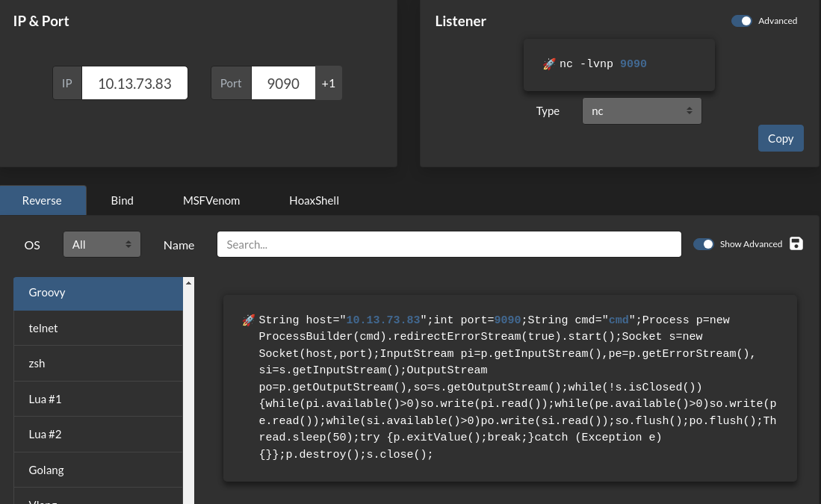Click the 'IP' label addon
The height and width of the screenshot is (504, 821).
tap(67, 83)
